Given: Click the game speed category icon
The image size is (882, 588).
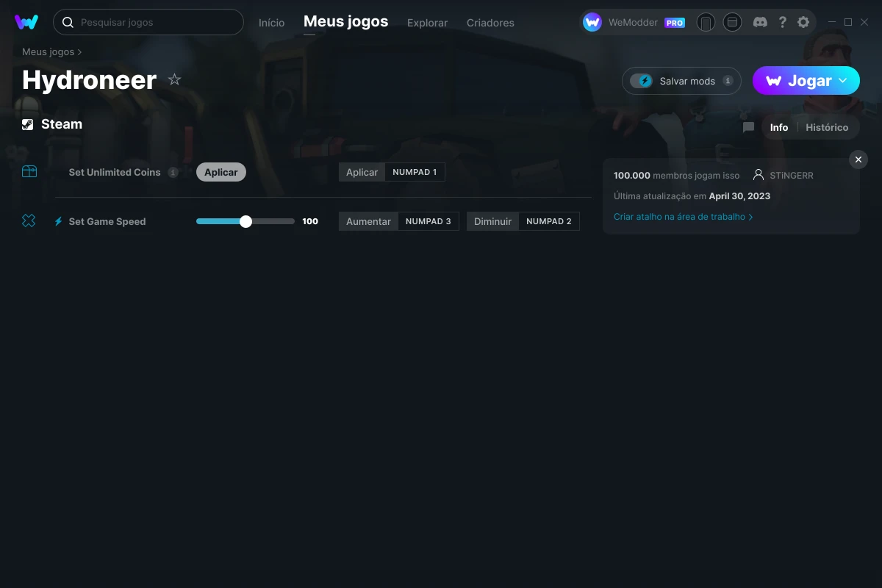Looking at the screenshot, I should pyautogui.click(x=29, y=220).
